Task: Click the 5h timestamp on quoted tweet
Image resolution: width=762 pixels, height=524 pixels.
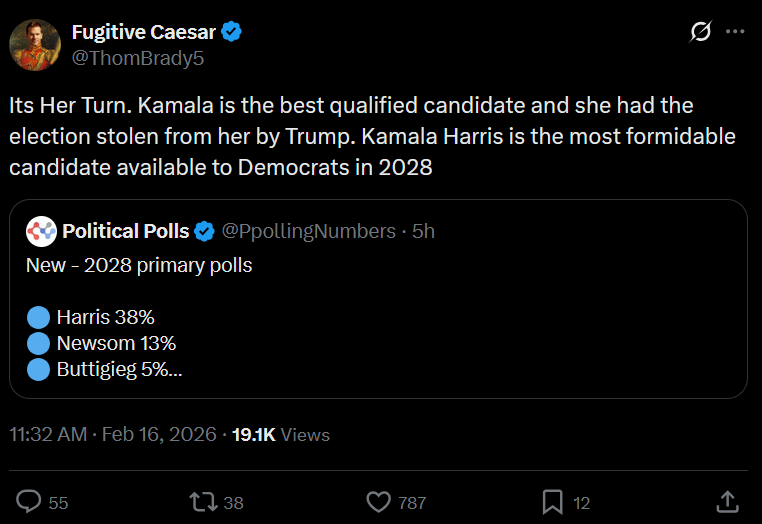Action: point(423,231)
